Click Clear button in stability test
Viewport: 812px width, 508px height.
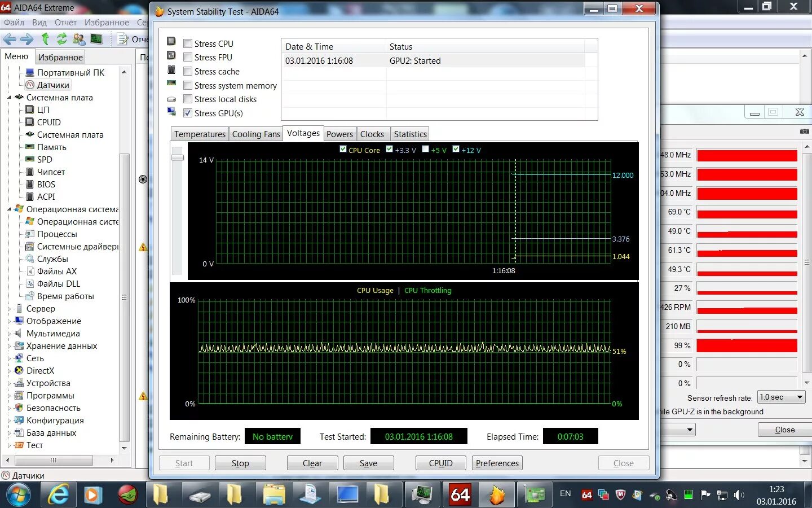point(312,463)
